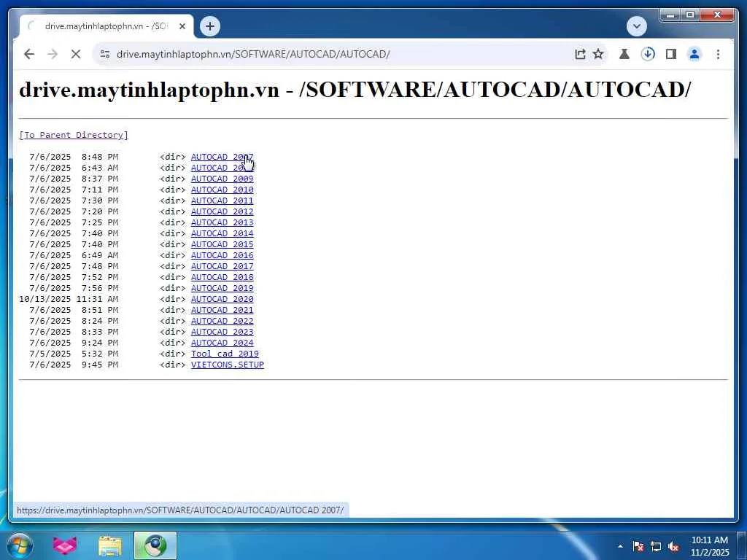Open the AUTOCAD 2017 folder
747x560 pixels.
click(222, 266)
